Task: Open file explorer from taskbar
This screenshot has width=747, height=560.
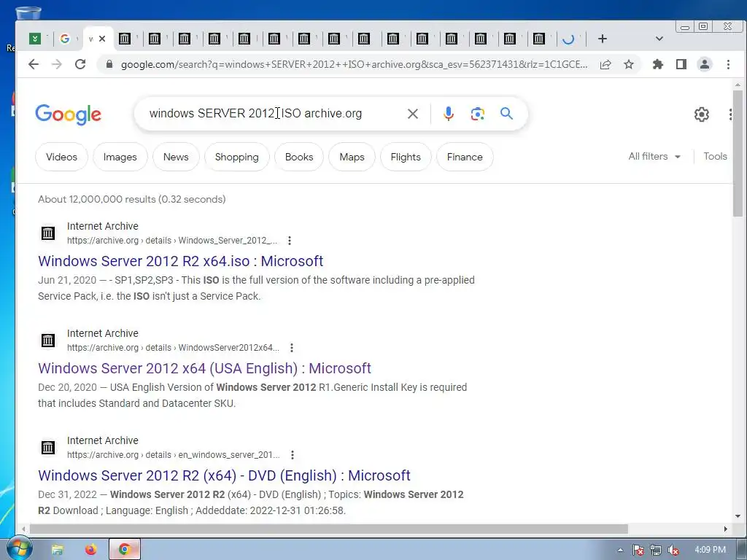Action: tap(58, 550)
